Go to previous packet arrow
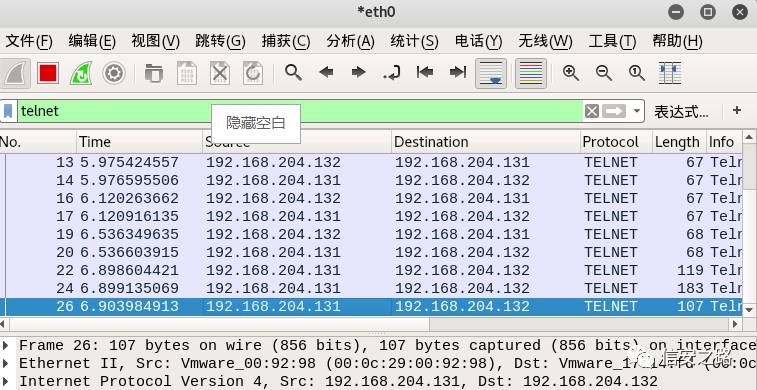 326,73
